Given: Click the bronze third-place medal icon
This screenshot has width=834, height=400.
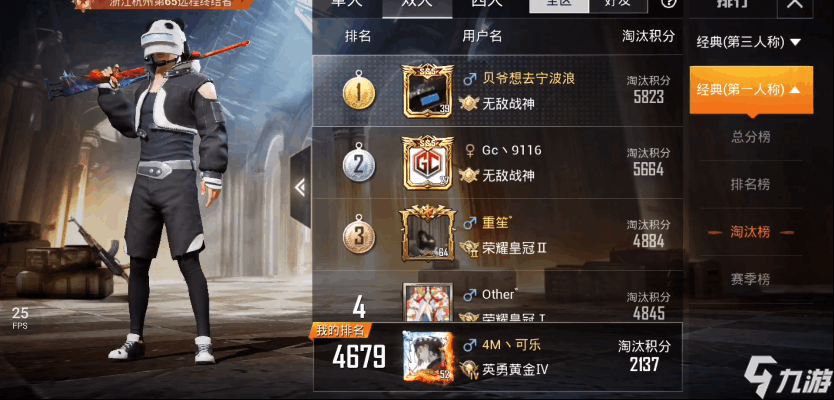Looking at the screenshot, I should pos(359,234).
